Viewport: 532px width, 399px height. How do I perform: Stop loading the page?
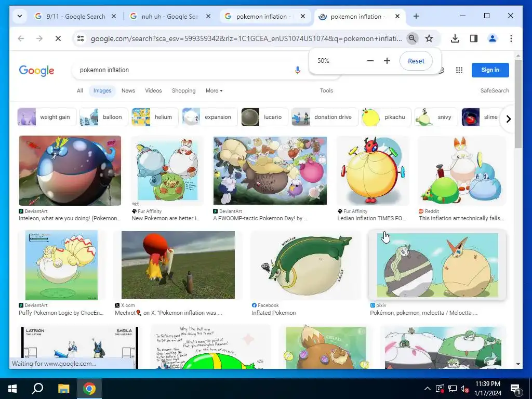pos(58,38)
